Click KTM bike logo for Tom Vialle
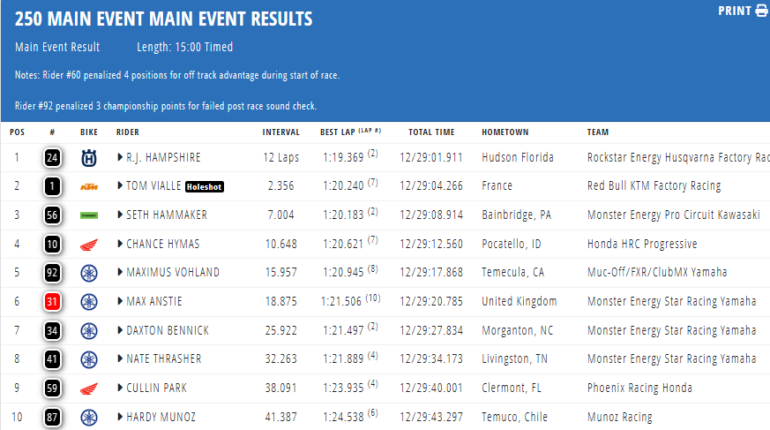Image resolution: width=770 pixels, height=430 pixels. coord(90,186)
